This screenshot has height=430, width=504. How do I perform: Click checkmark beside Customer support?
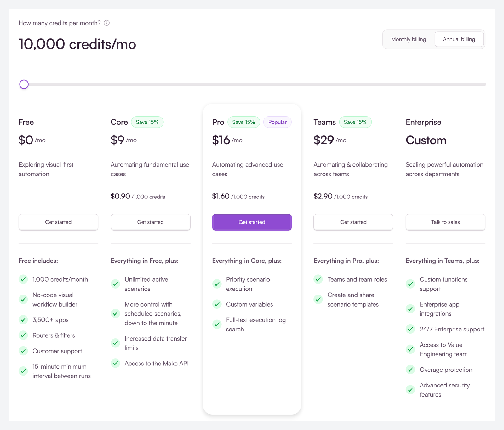tap(23, 351)
